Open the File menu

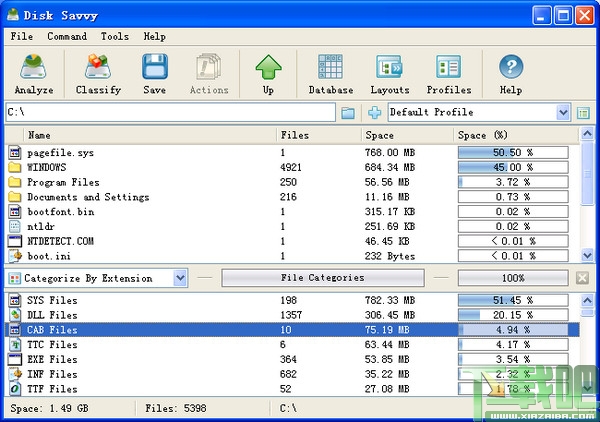pyautogui.click(x=21, y=36)
